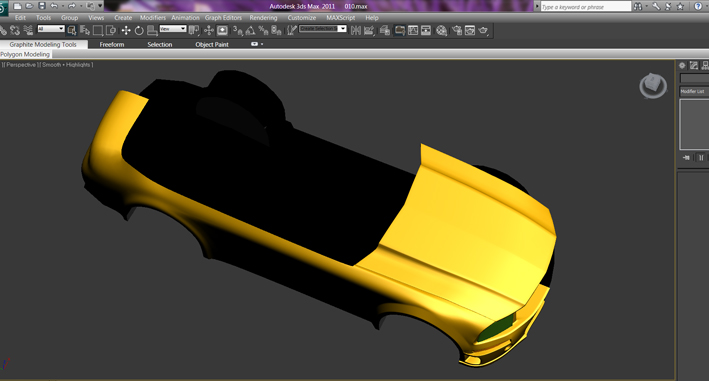Open the selection filter 'All' dropdown

tap(51, 29)
